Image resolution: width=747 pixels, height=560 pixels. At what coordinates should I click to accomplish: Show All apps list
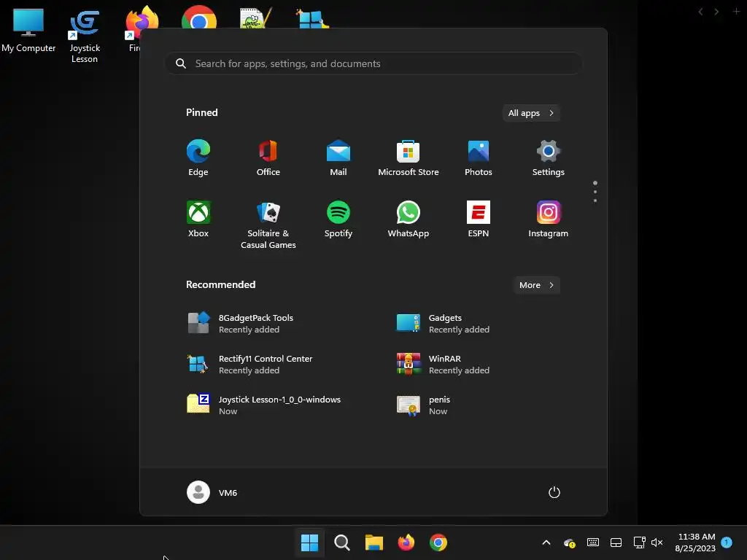pyautogui.click(x=531, y=113)
